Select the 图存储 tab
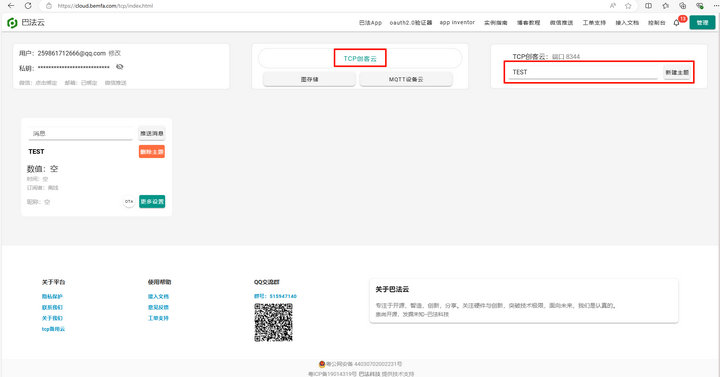The image size is (720, 377). 309,79
